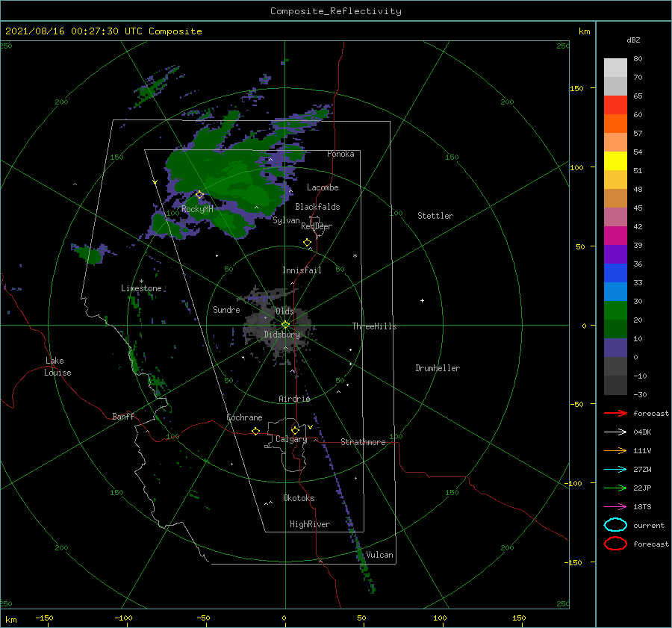Select the 30 dBZ light blue swatch
Viewport: 672px width, 628px height.
click(615, 291)
